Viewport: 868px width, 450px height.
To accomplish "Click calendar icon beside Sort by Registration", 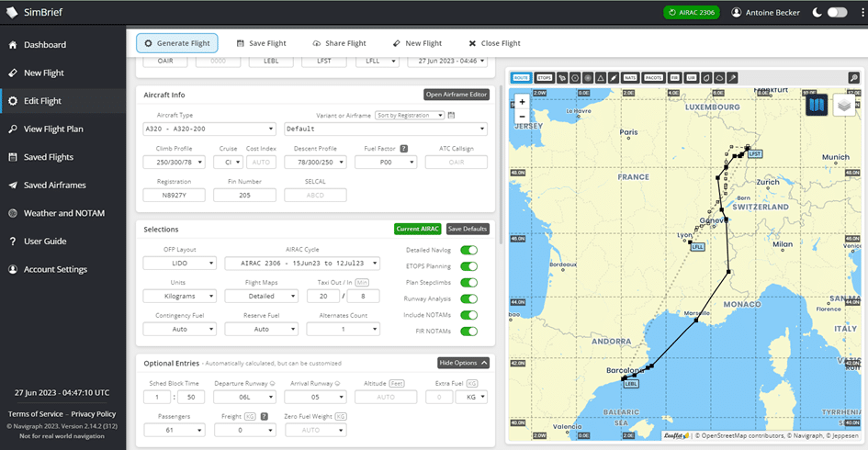I will [x=451, y=115].
